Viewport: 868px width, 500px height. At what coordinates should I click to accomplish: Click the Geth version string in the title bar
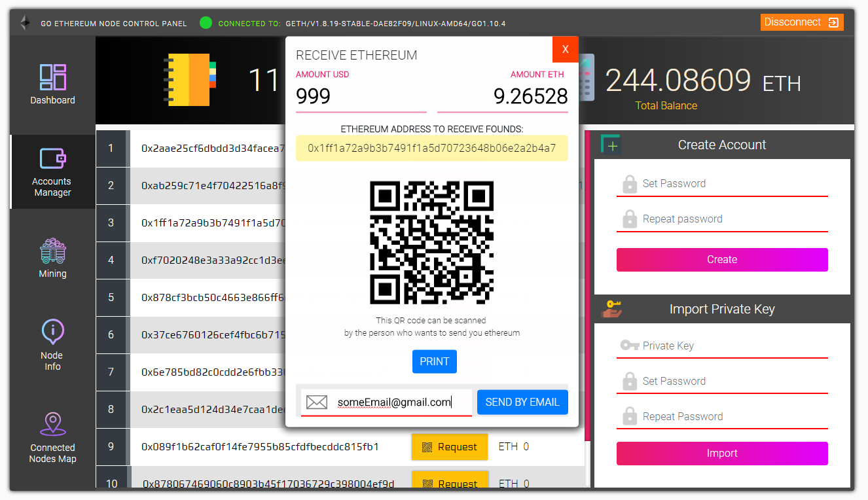click(395, 24)
